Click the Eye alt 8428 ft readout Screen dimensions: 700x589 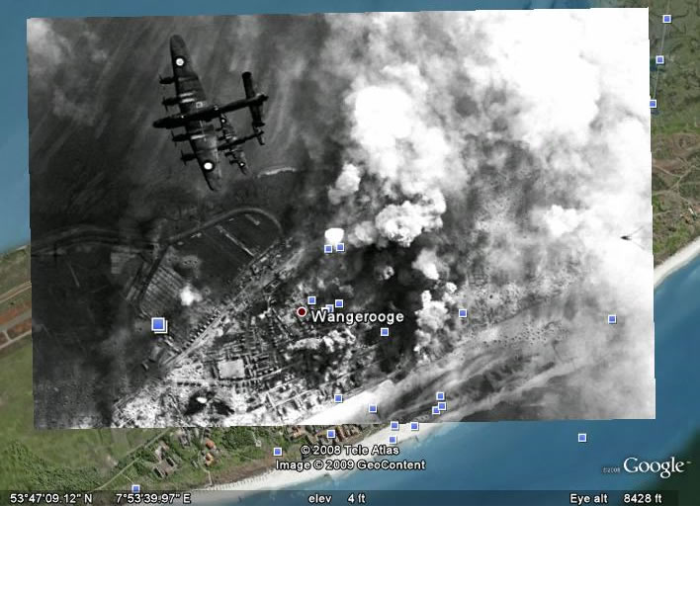(x=616, y=498)
